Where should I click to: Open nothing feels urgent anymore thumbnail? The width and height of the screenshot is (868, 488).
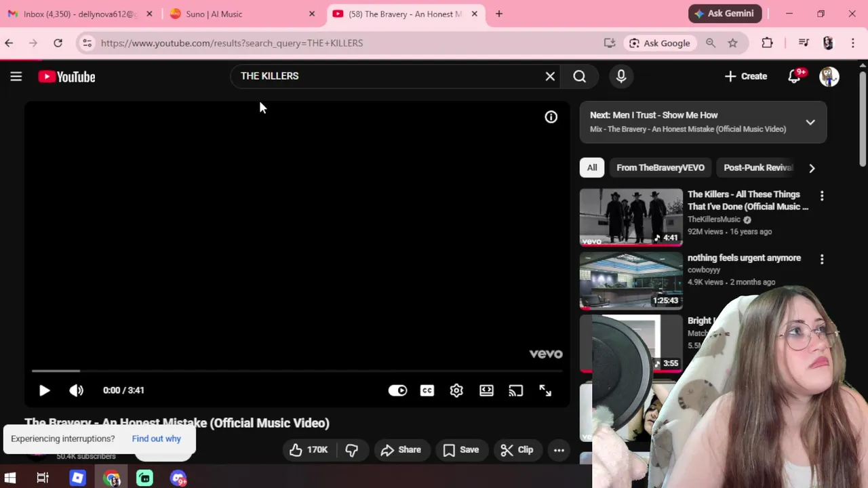631,281
